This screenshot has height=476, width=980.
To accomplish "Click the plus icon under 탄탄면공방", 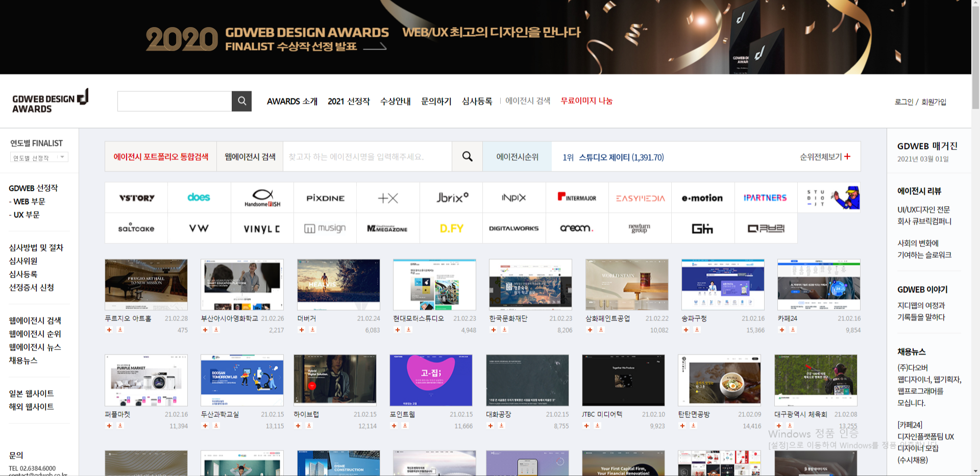I will [682, 425].
